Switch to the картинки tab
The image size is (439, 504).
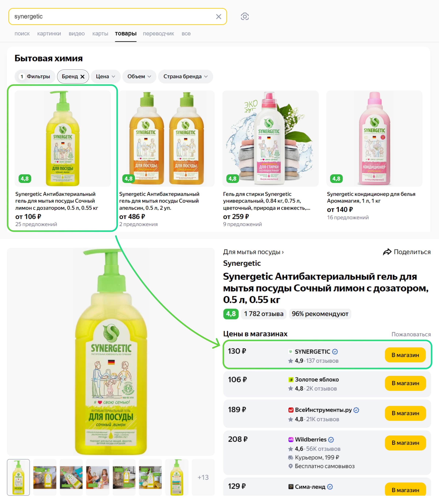click(49, 34)
